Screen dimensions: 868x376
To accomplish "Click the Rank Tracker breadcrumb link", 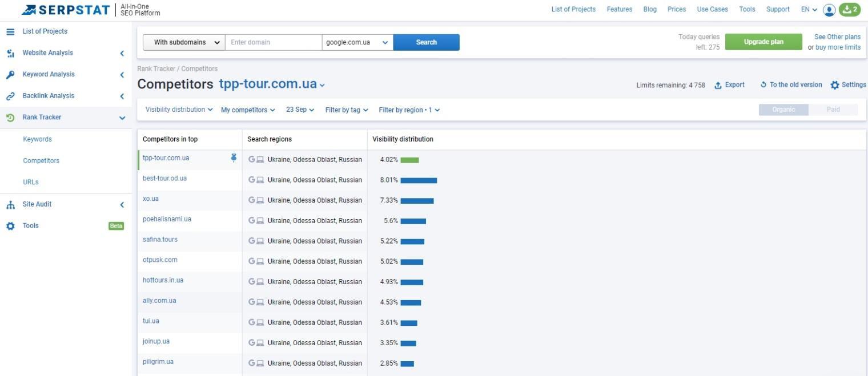I will click(x=156, y=69).
